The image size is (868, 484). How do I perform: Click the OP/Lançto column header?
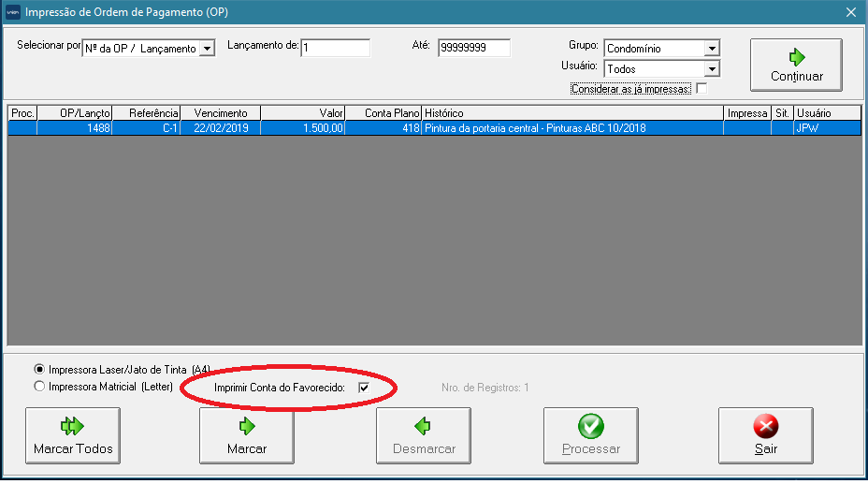coord(75,113)
